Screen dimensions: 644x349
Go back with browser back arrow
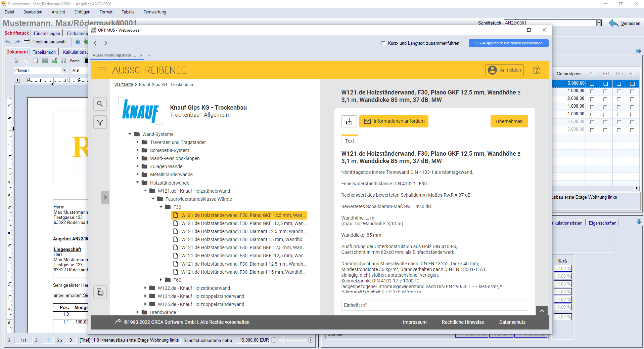[95, 43]
